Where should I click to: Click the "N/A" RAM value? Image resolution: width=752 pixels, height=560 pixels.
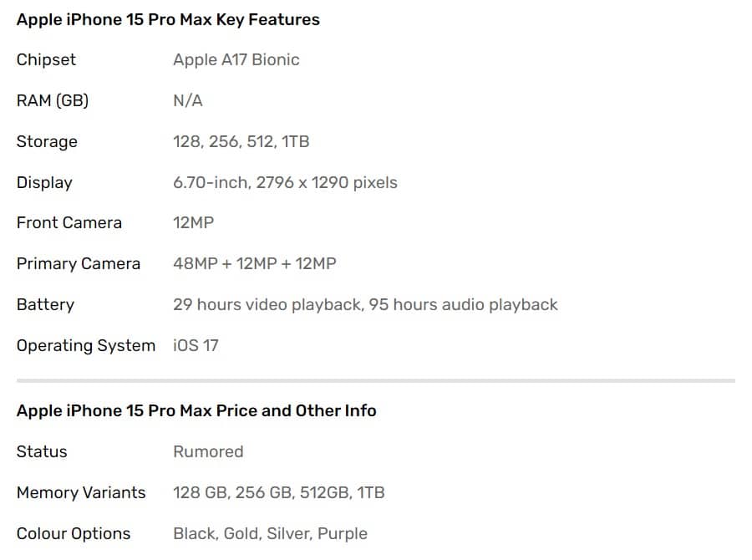pyautogui.click(x=187, y=100)
